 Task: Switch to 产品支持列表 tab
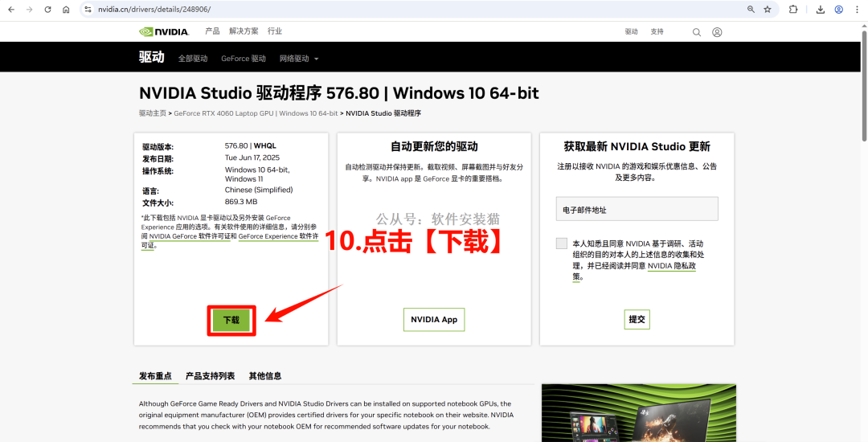211,376
